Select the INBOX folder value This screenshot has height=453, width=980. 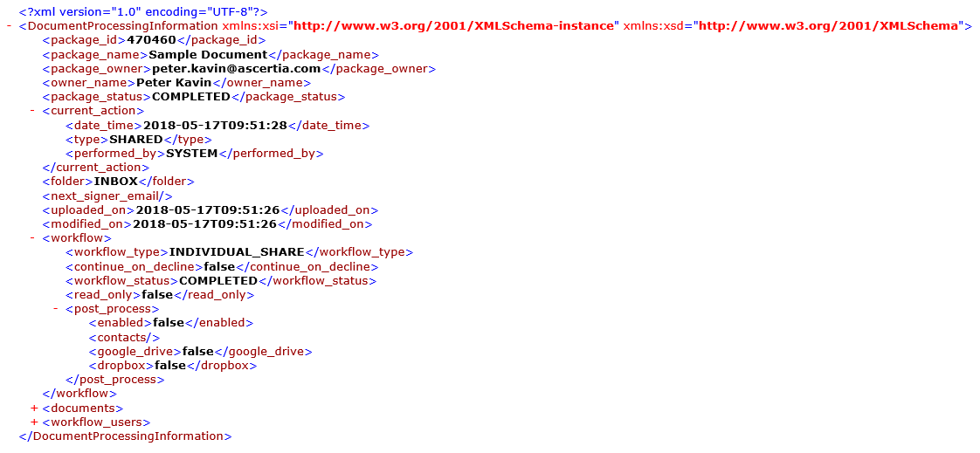click(x=116, y=182)
